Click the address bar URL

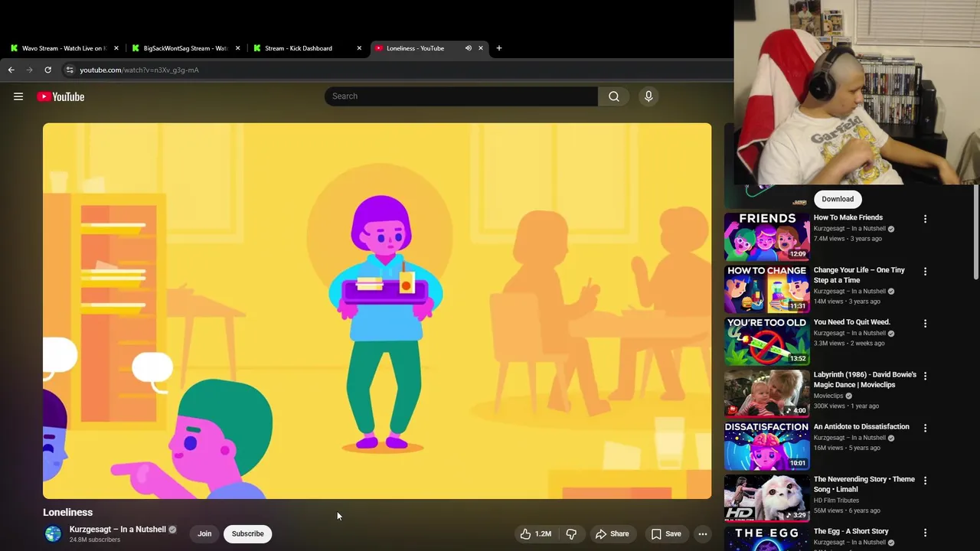[139, 70]
